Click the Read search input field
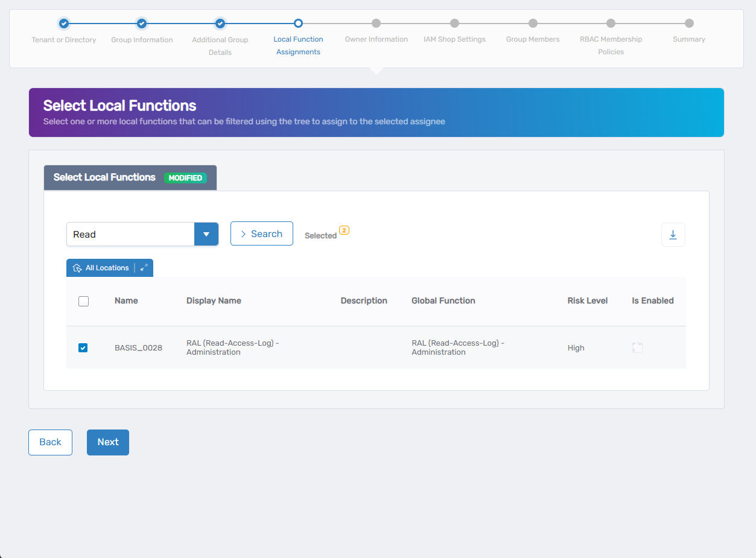Image resolution: width=756 pixels, height=558 pixels. click(130, 234)
